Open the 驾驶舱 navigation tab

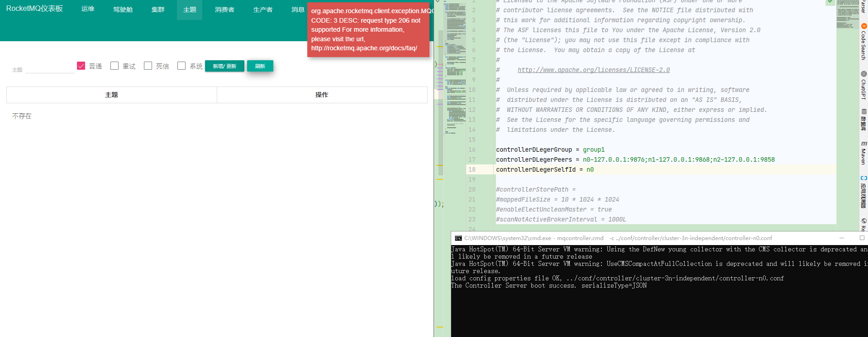pyautogui.click(x=123, y=10)
